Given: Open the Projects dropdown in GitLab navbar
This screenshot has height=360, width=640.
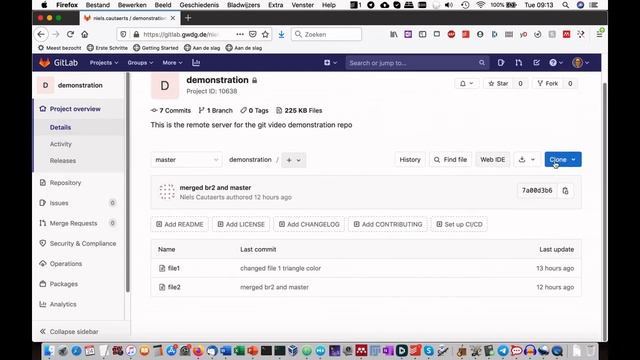Looking at the screenshot, I should (104, 63).
